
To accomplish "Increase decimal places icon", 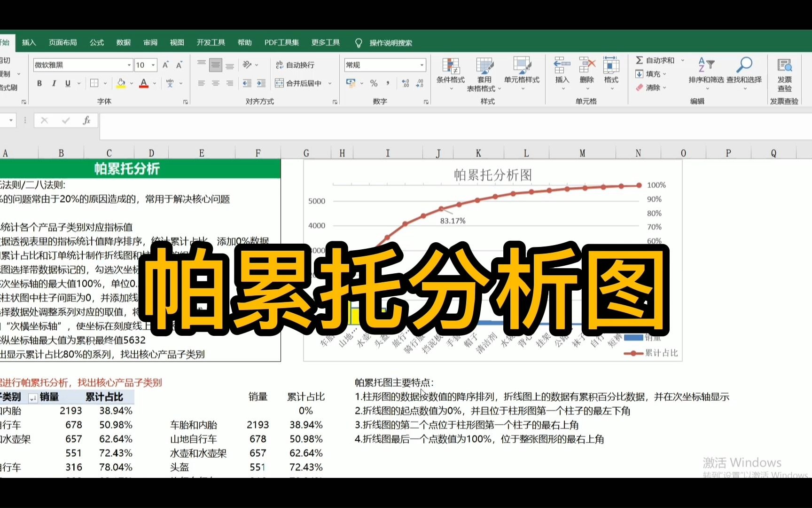I will click(406, 83).
